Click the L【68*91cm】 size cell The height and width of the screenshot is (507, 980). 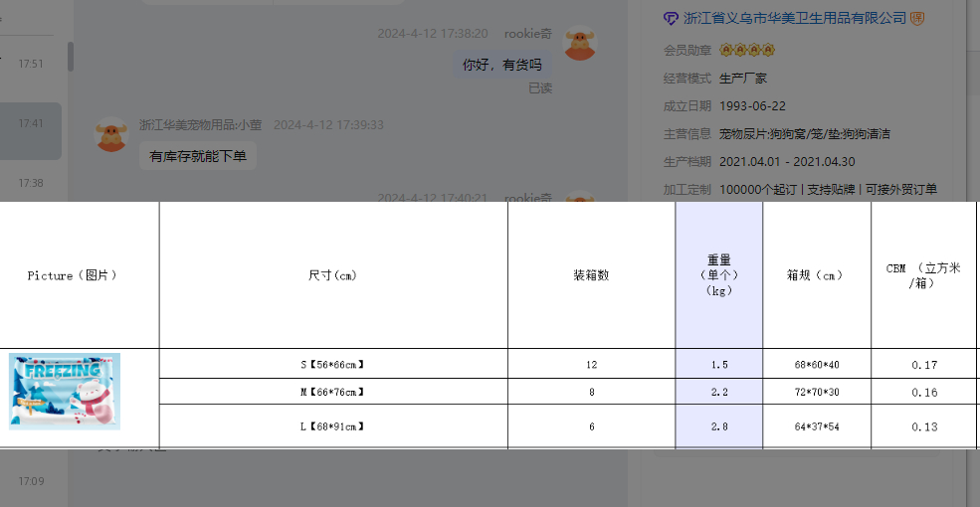point(333,426)
